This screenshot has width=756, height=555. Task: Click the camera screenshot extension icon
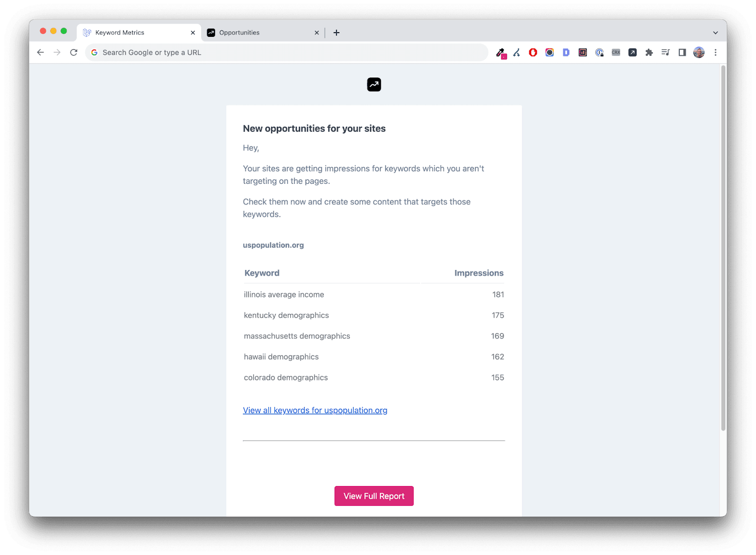tap(550, 52)
